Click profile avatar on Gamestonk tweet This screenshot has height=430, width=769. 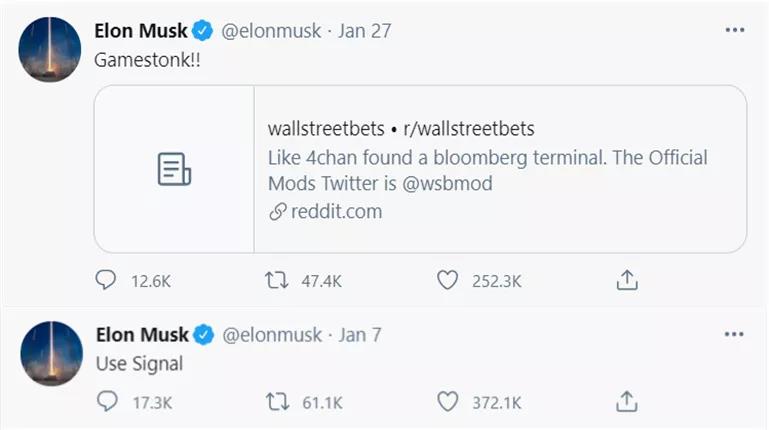[x=51, y=49]
